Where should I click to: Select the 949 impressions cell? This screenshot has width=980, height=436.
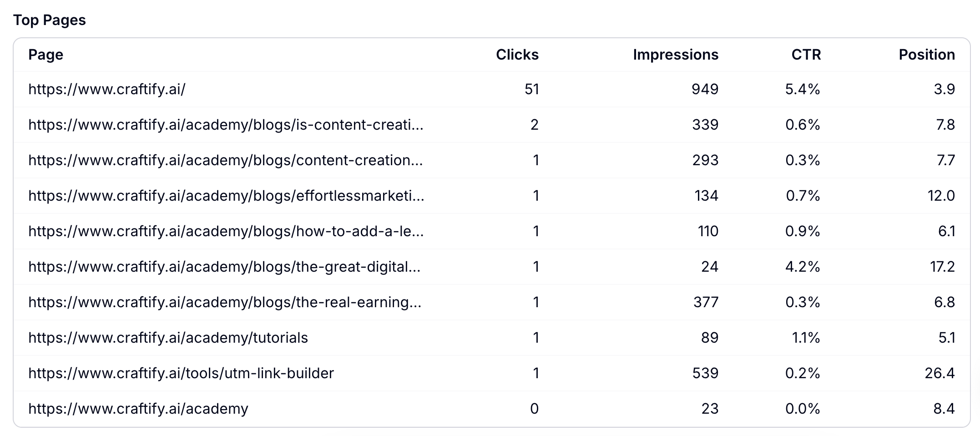(705, 89)
